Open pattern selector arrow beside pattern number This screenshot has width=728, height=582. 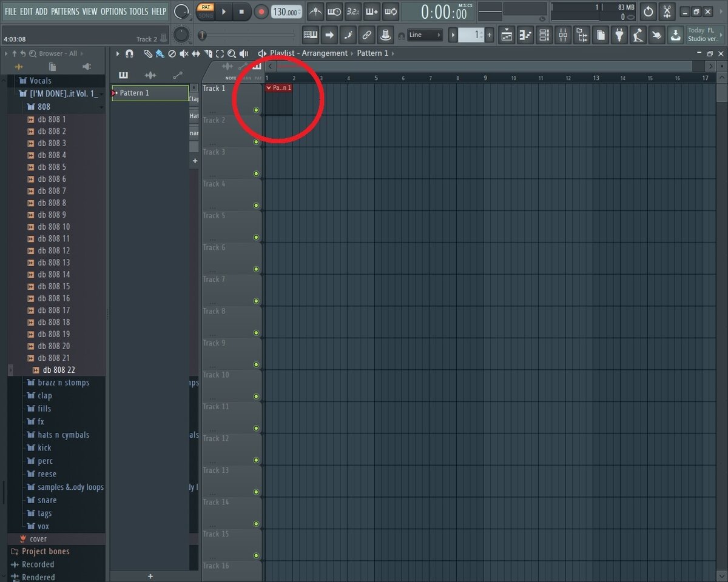click(453, 35)
